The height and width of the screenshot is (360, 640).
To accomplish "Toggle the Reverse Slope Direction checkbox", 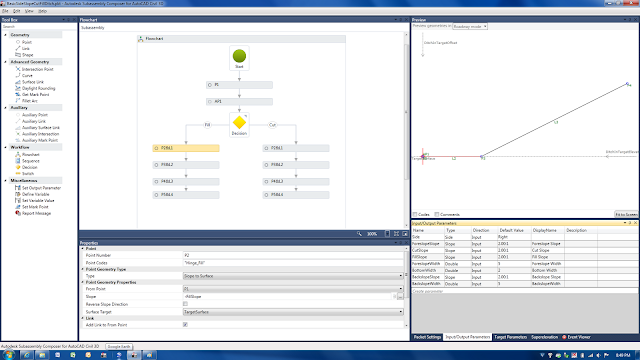I will point(185,304).
